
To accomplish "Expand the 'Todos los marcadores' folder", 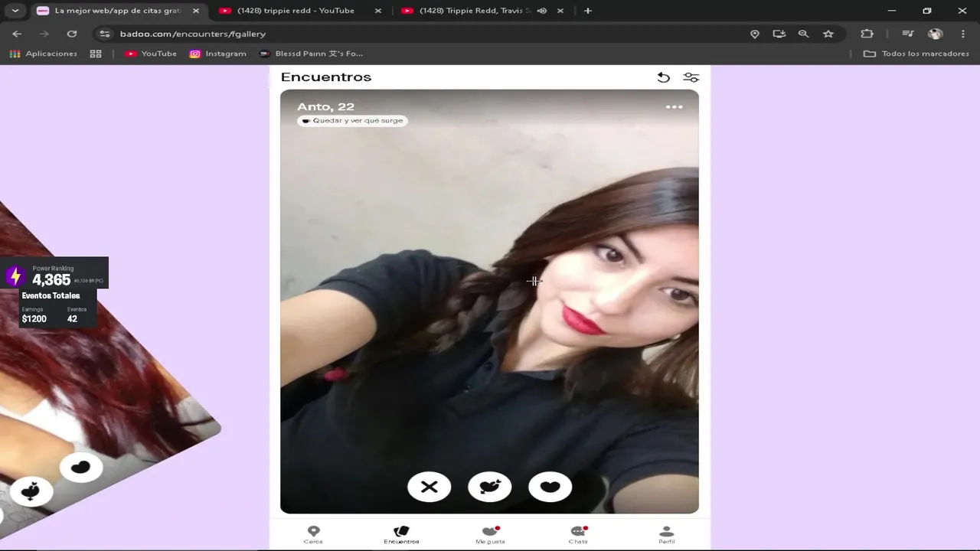I will tap(916, 54).
